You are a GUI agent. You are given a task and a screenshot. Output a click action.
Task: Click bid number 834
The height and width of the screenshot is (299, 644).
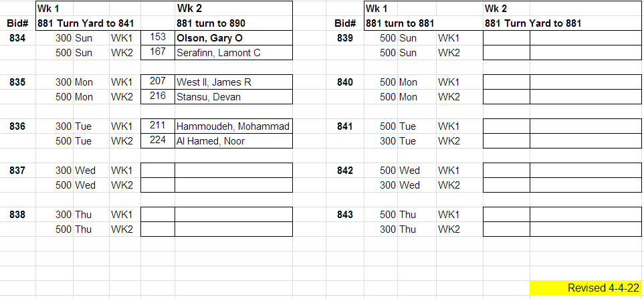[18, 38]
